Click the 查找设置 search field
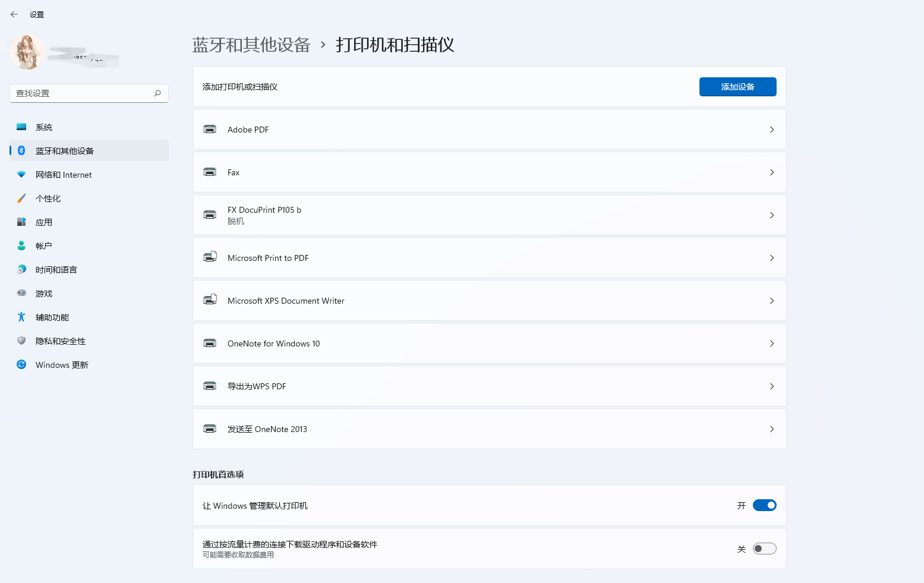 tap(83, 93)
